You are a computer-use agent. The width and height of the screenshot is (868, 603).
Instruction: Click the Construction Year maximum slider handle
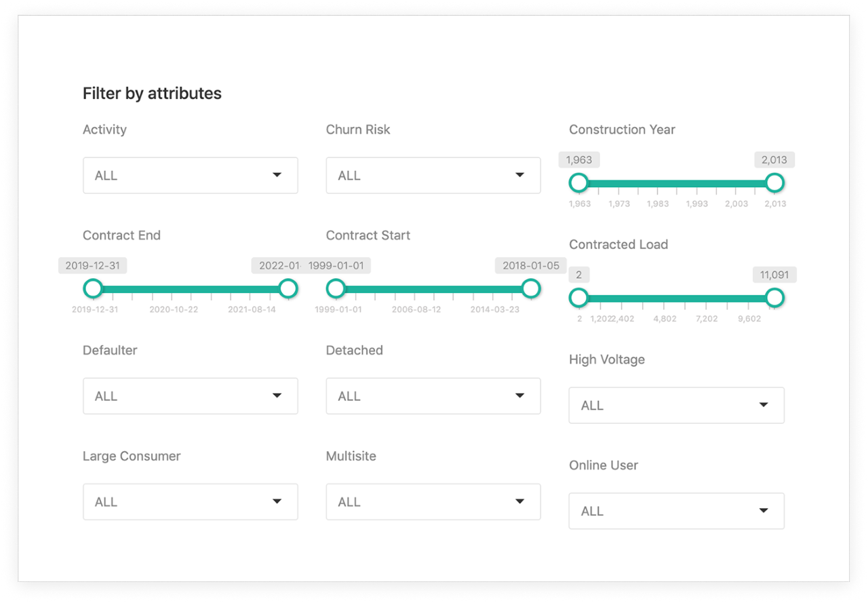tap(774, 182)
